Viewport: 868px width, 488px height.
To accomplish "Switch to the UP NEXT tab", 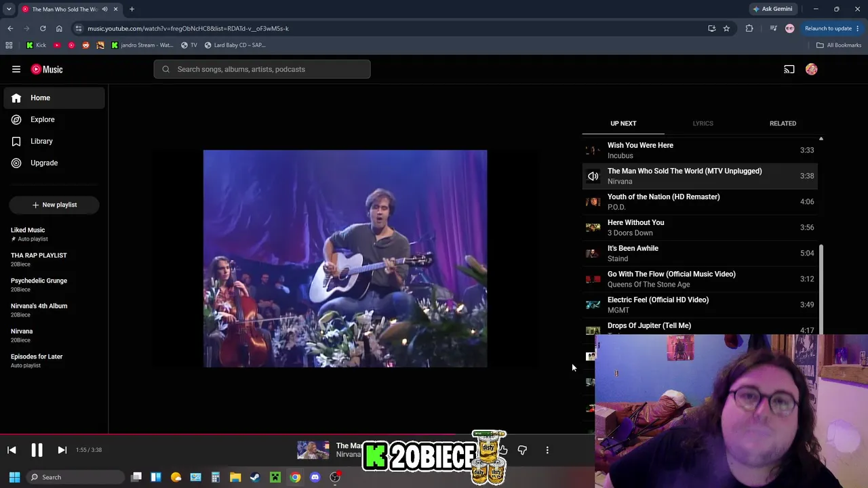I will point(623,123).
